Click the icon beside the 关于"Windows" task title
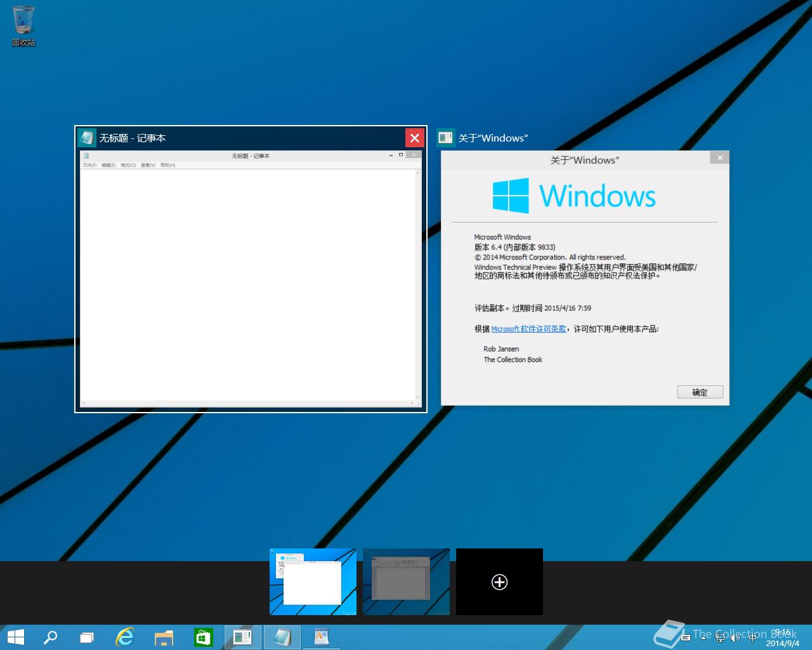The height and width of the screenshot is (650, 812). [x=445, y=138]
